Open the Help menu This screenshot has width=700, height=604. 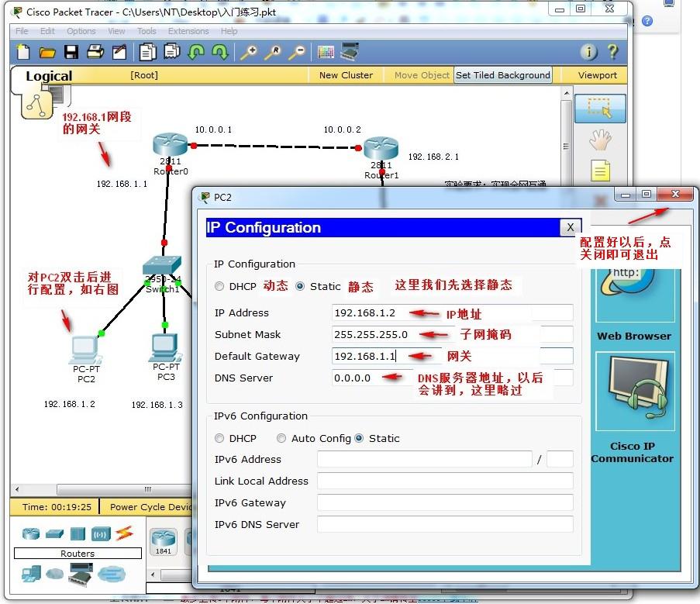[229, 31]
